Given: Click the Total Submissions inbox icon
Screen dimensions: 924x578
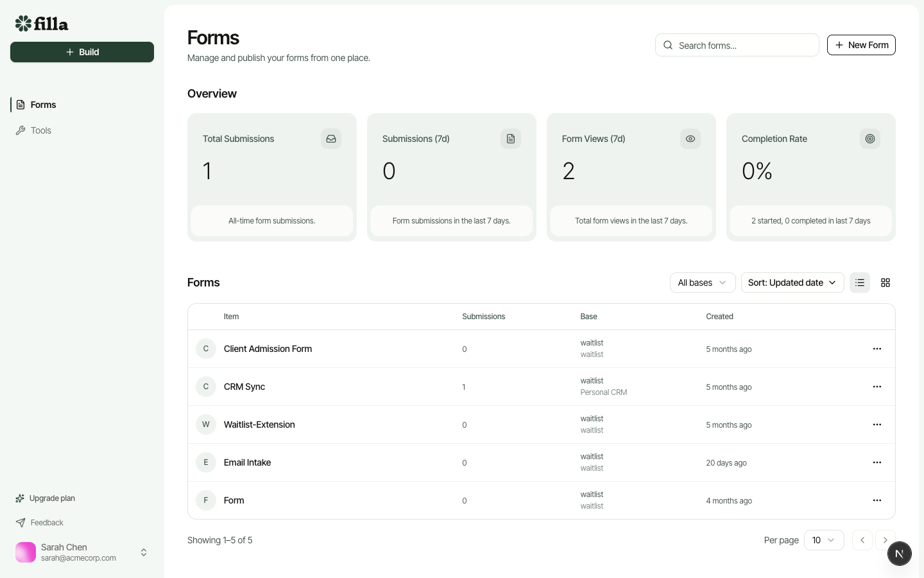Looking at the screenshot, I should pos(331,139).
